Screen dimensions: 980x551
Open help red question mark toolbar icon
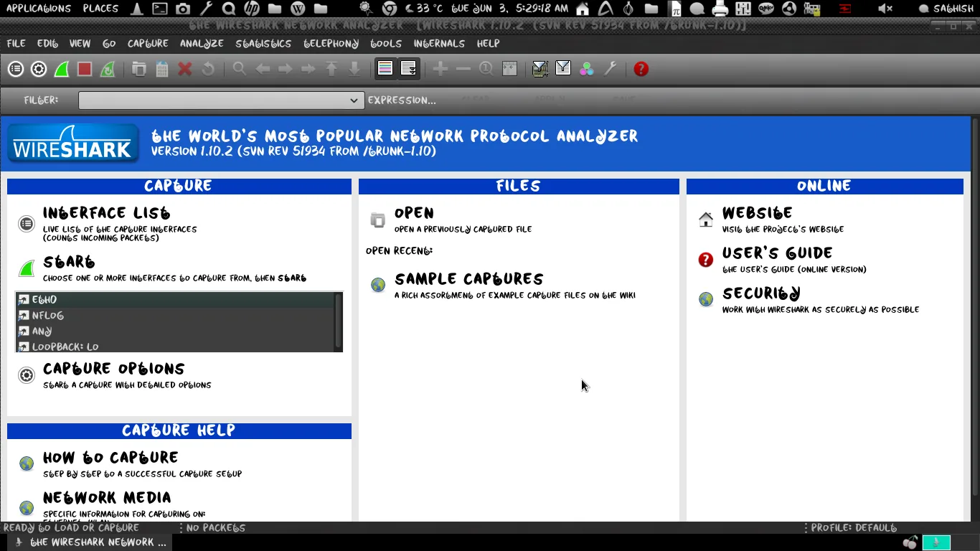tap(641, 69)
